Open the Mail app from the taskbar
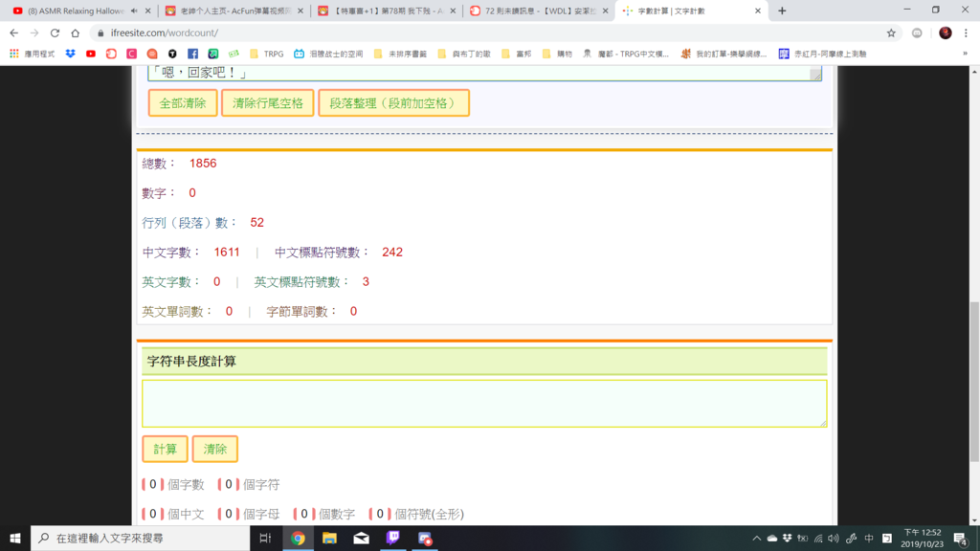The image size is (980, 551). (361, 538)
